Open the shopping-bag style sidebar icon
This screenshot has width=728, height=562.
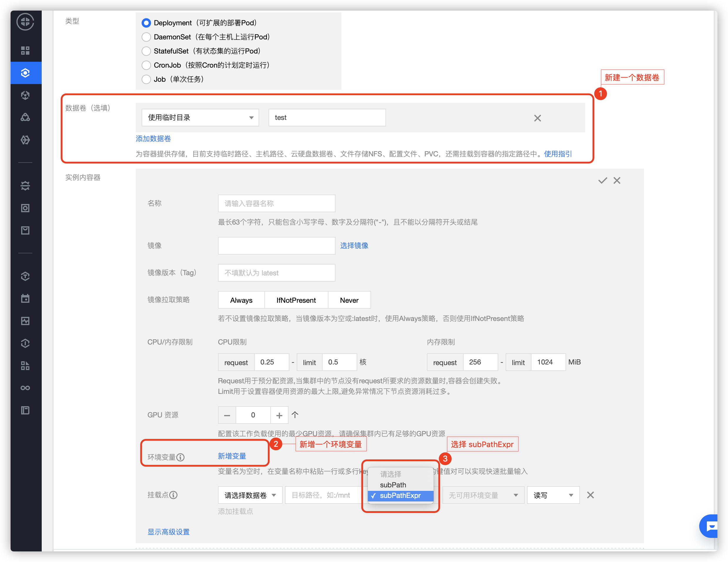tap(25, 230)
